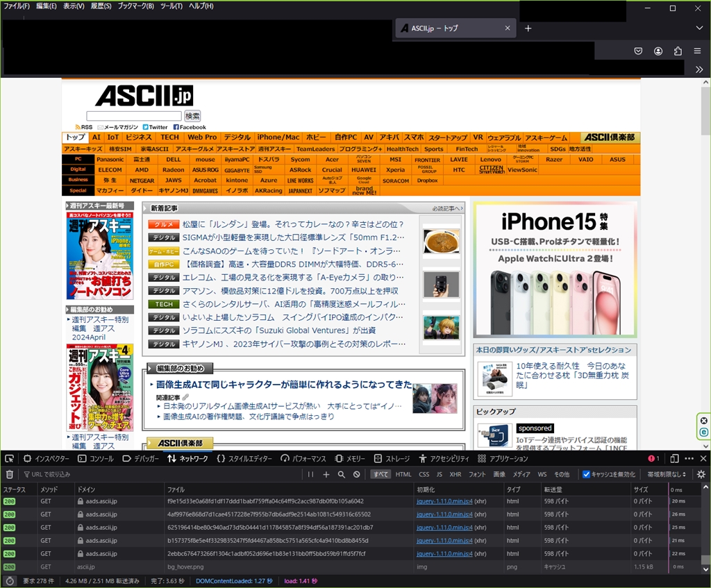Open the extensions puzzle icon
The width and height of the screenshot is (711, 588).
[x=678, y=51]
